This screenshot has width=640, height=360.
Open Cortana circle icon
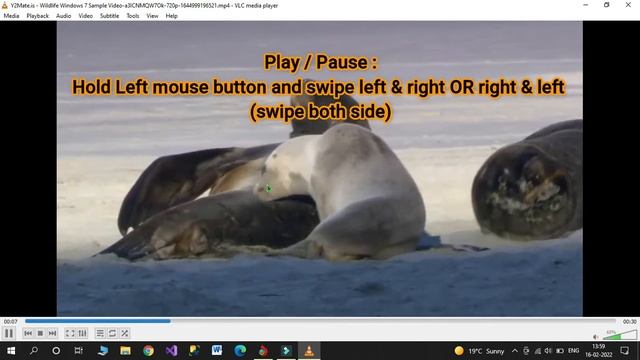tap(56, 351)
